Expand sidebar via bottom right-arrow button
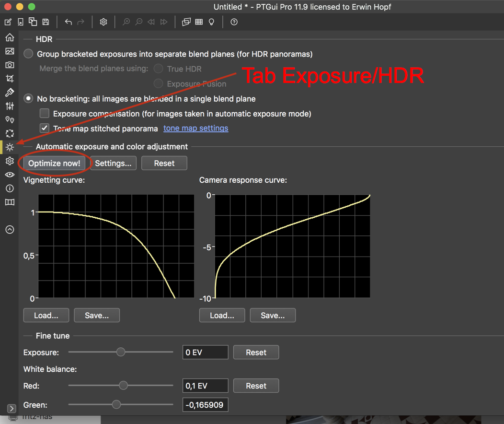This screenshot has height=424, width=504. (11, 409)
